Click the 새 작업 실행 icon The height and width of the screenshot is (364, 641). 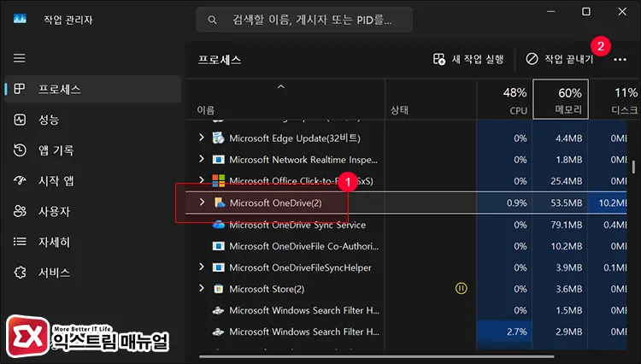tap(439, 59)
